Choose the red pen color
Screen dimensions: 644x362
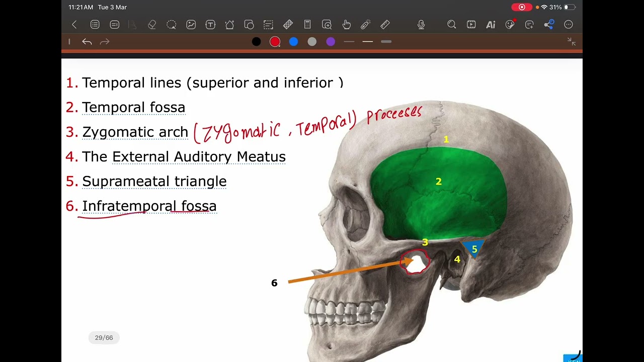coord(275,42)
